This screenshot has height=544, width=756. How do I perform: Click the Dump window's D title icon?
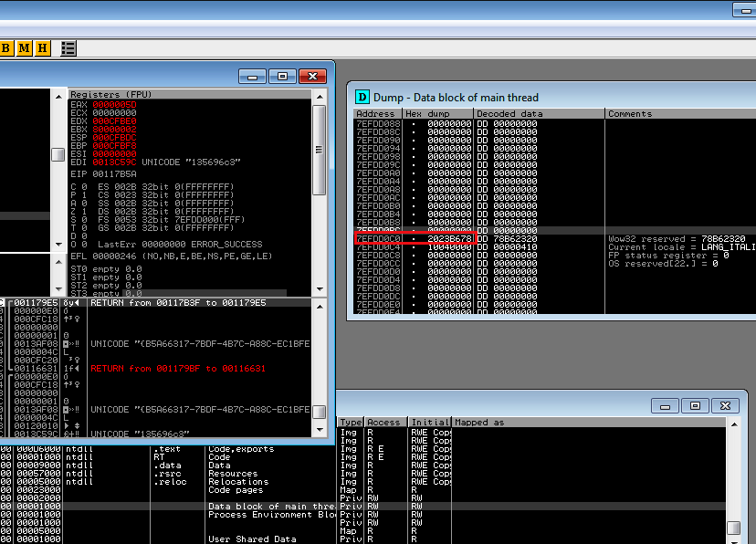[x=362, y=97]
